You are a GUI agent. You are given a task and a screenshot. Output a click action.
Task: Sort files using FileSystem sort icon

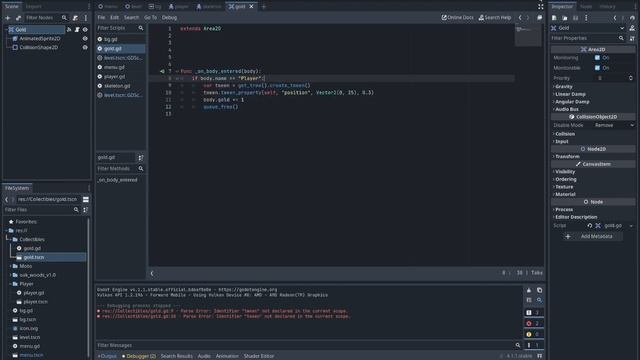[x=85, y=210]
